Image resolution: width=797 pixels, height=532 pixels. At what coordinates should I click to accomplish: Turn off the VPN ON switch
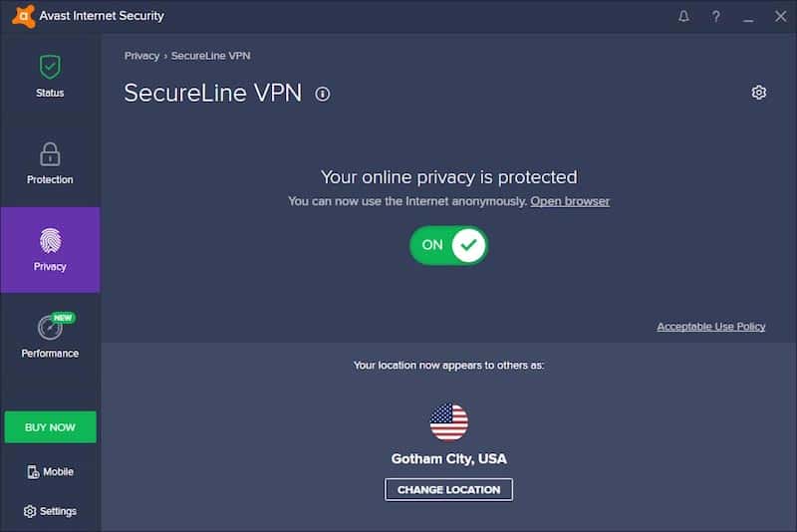click(x=448, y=244)
